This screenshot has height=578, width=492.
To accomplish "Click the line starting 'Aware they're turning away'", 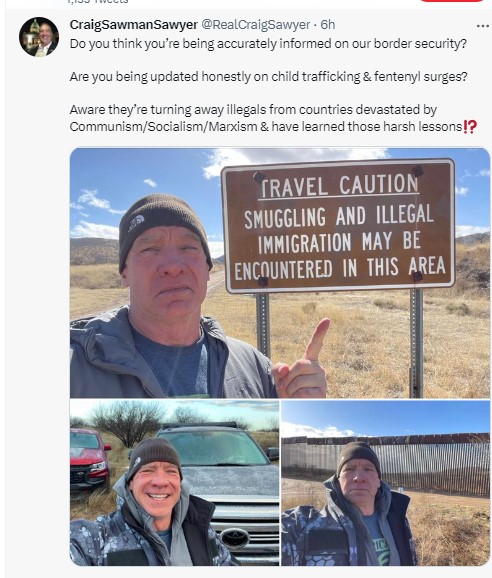I will pos(253,110).
